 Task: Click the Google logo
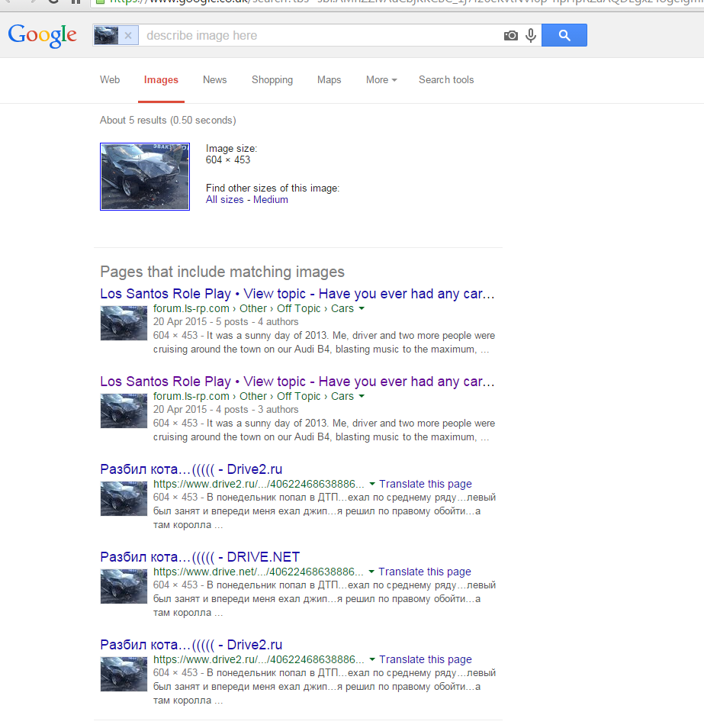click(x=42, y=35)
